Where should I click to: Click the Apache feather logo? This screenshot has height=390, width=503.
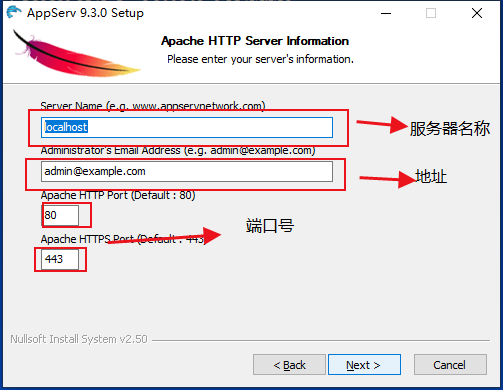(76, 54)
